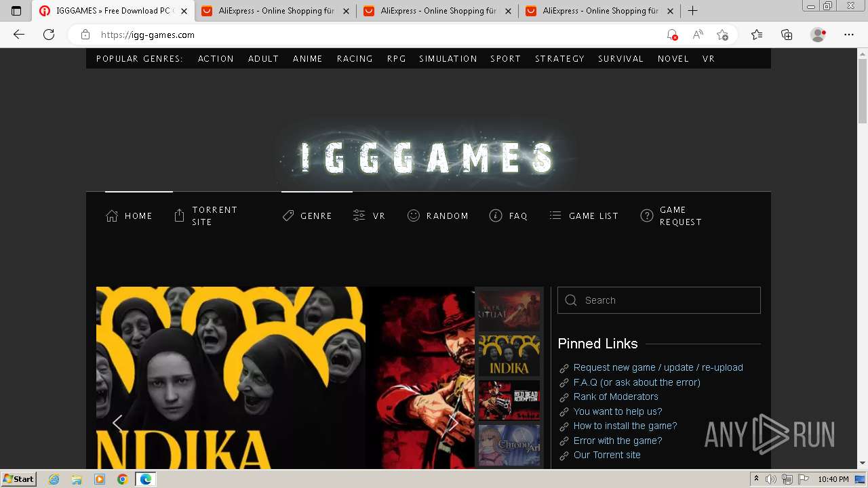Open the browser profile avatar
The image size is (868, 488).
tap(818, 35)
